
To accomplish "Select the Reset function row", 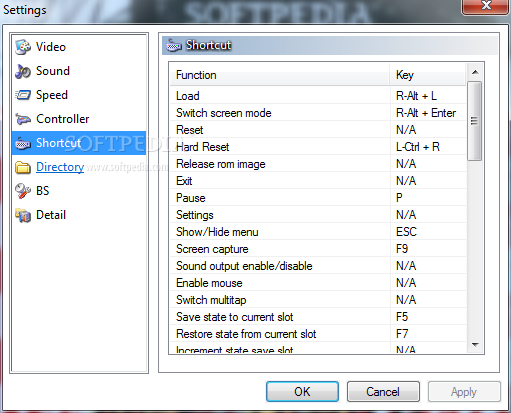I will tap(318, 130).
